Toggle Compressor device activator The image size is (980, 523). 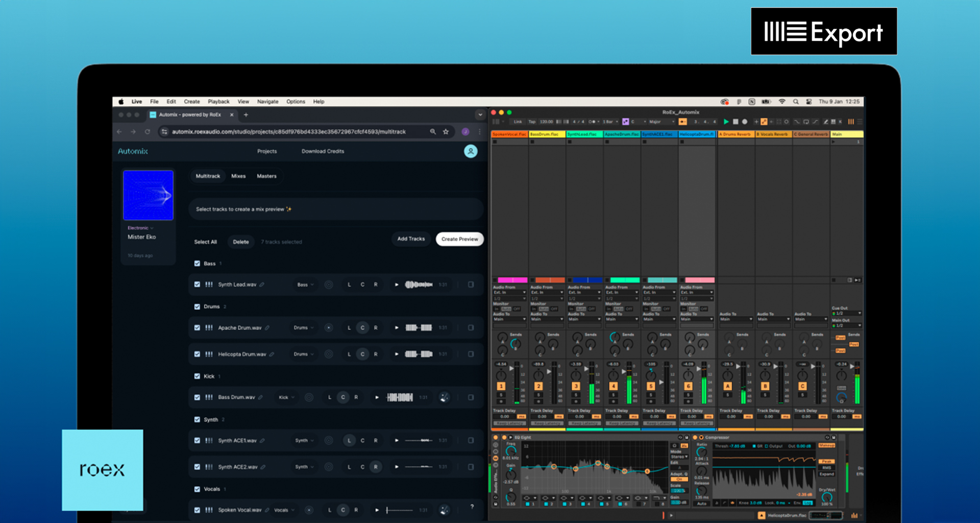[x=695, y=437]
